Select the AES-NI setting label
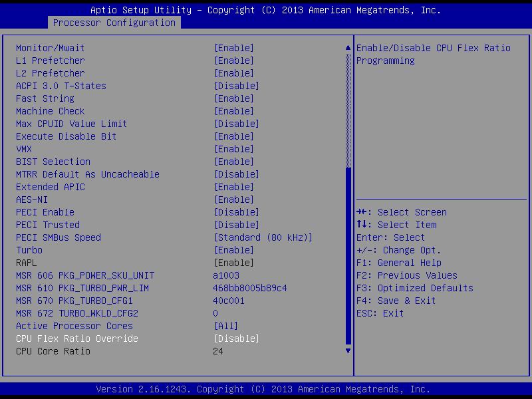 tap(32, 199)
